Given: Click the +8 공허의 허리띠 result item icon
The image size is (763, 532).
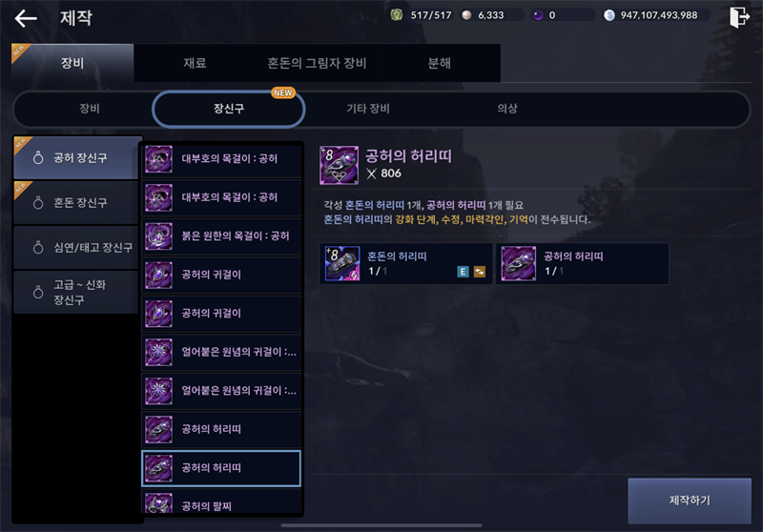Looking at the screenshot, I should [340, 165].
